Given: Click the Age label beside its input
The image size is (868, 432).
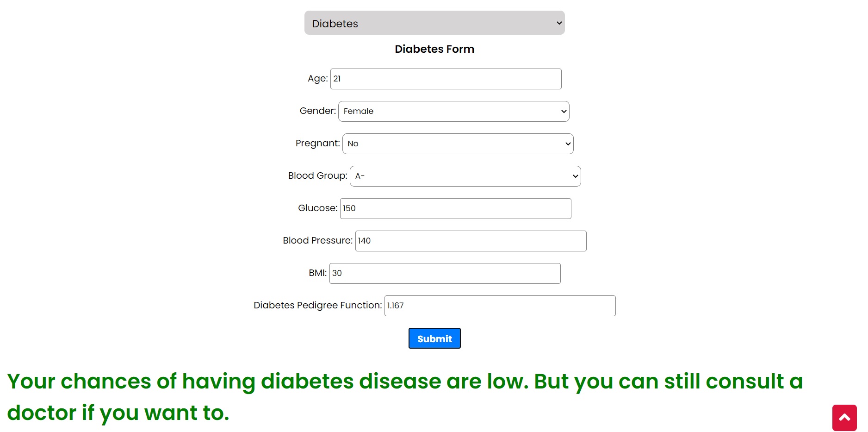Looking at the screenshot, I should [317, 78].
